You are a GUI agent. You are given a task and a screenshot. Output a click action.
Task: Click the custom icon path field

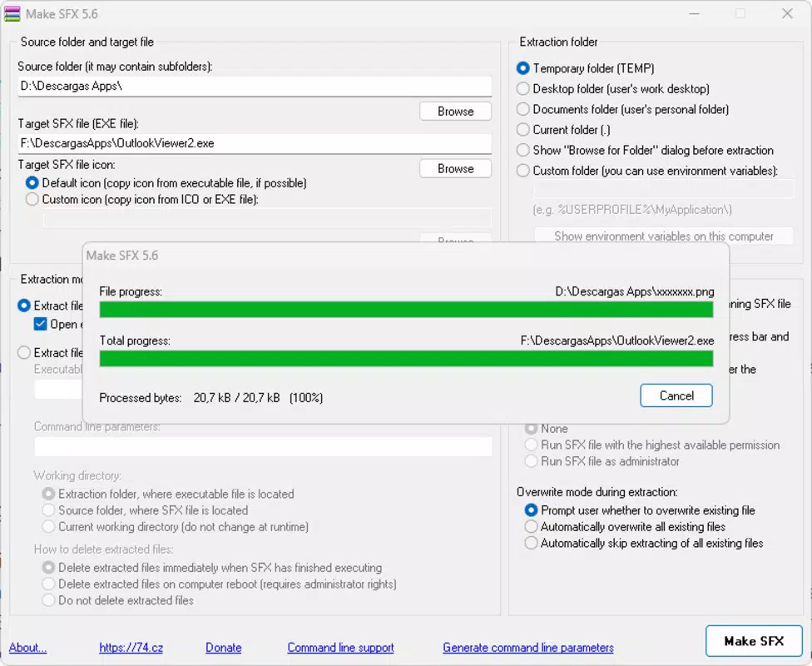pyautogui.click(x=267, y=219)
